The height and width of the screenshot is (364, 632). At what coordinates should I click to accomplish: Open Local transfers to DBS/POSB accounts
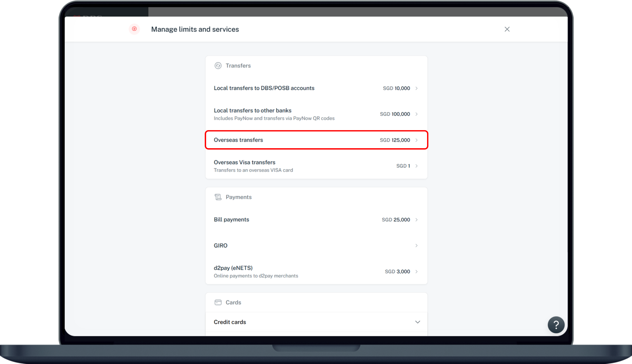click(264, 88)
